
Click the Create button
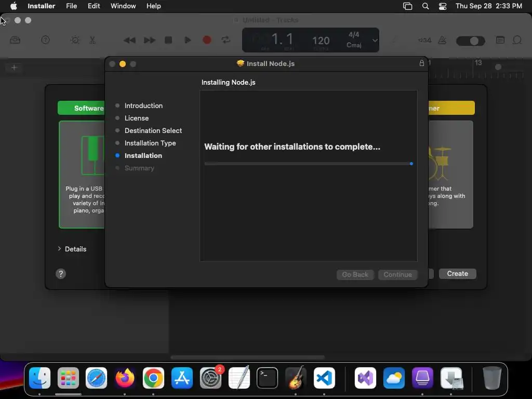pyautogui.click(x=457, y=273)
